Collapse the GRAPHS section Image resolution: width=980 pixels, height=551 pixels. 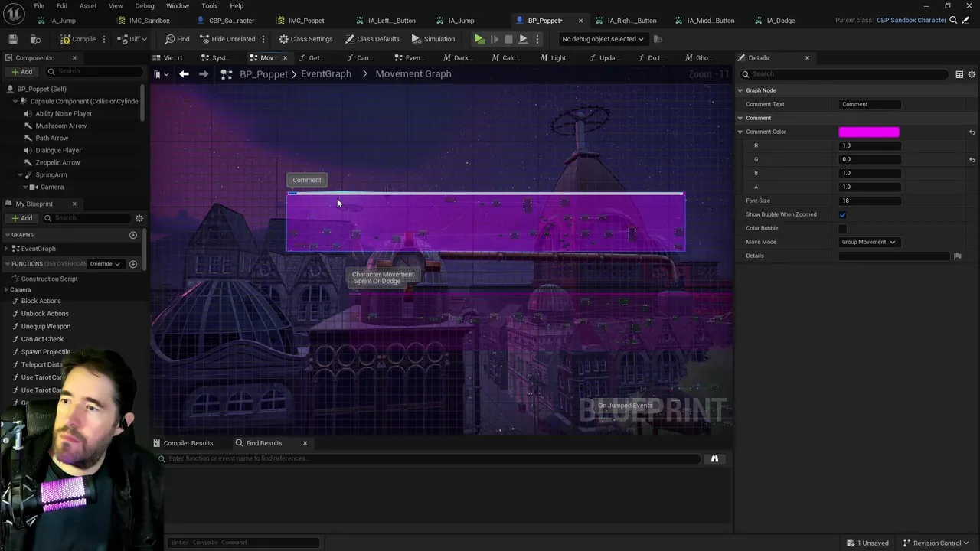[7, 235]
